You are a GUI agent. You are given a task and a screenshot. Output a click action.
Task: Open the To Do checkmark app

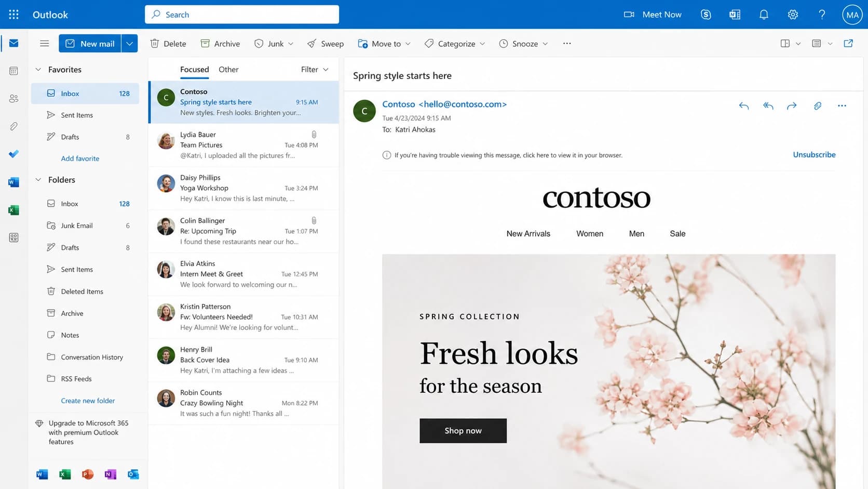[14, 154]
